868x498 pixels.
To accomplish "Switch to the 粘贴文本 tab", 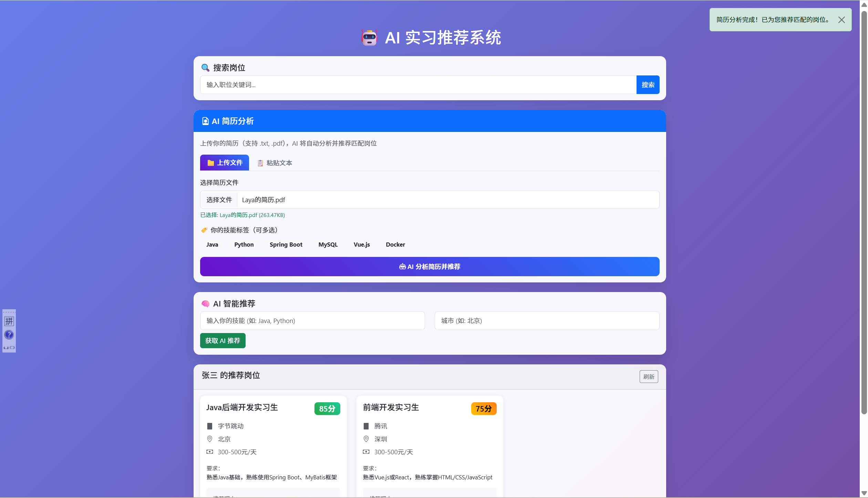I will pyautogui.click(x=275, y=163).
